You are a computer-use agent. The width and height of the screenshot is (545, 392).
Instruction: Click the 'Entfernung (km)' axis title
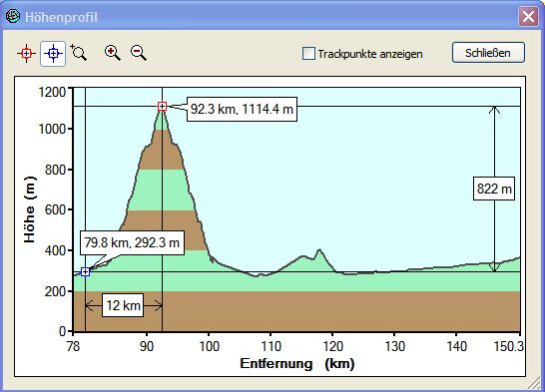(297, 364)
